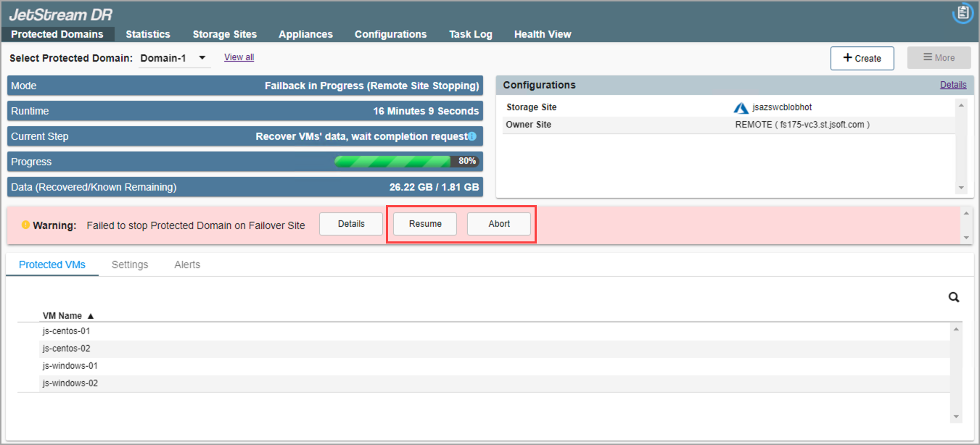Follow the View all link
This screenshot has width=980, height=445.
239,57
